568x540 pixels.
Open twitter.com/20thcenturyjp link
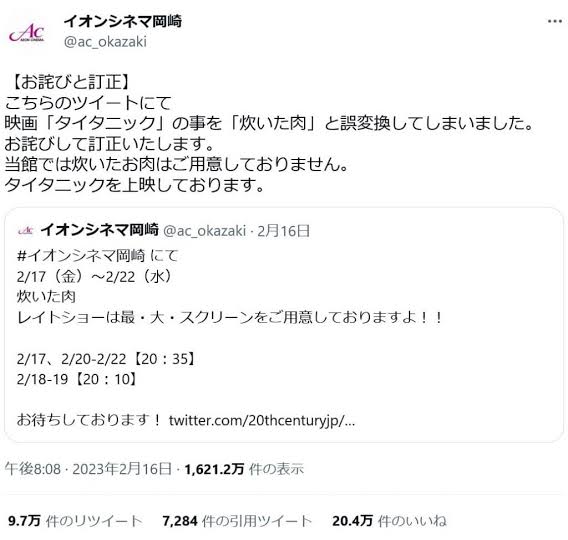point(262,420)
